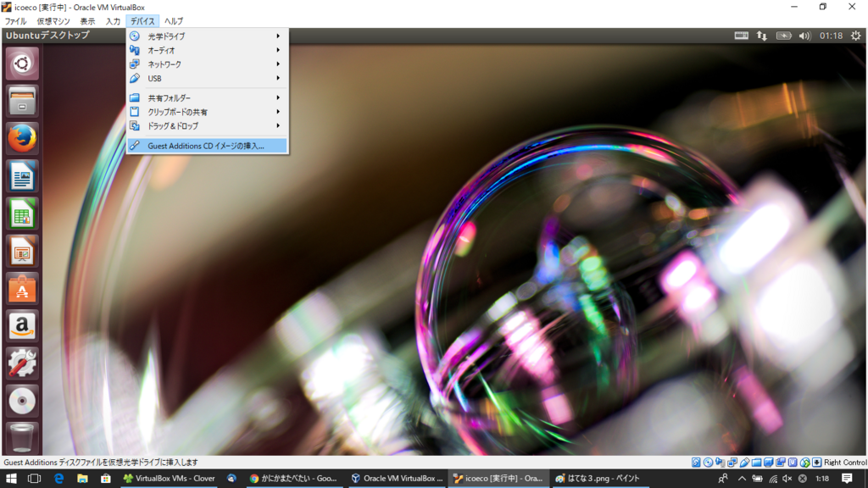Show hidden system tray icons chevron
This screenshot has height=488, width=868.
742,479
